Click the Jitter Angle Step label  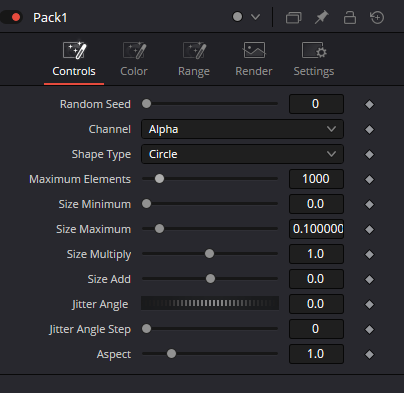point(90,329)
